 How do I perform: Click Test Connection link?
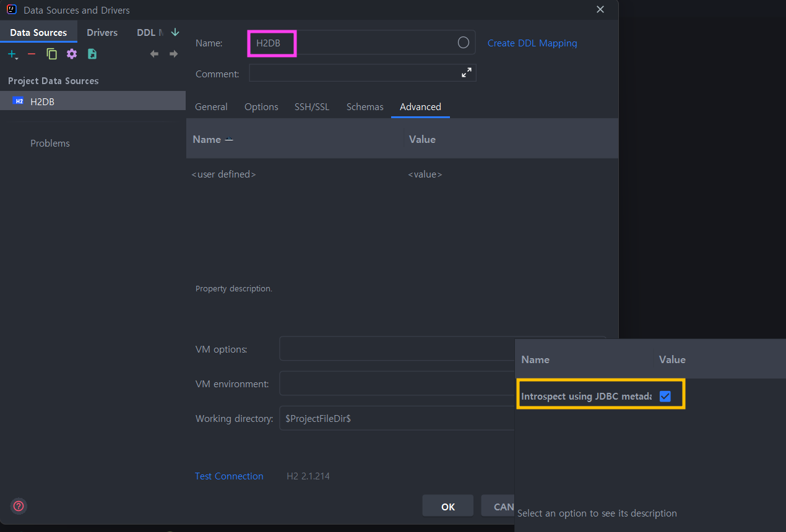229,476
